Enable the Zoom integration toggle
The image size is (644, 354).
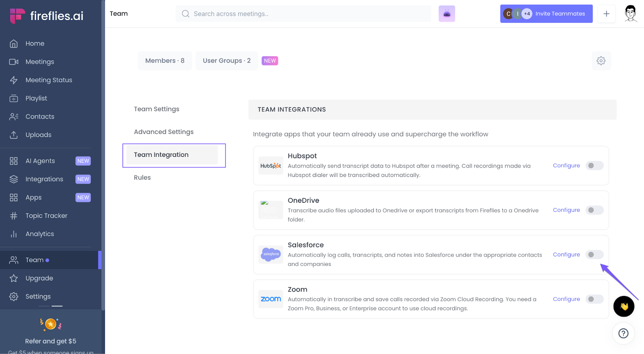(594, 299)
